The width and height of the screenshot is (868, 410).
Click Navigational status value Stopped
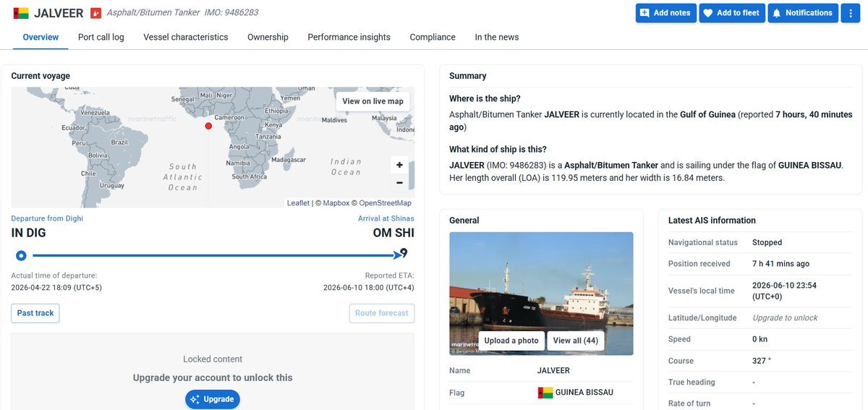[x=767, y=242]
